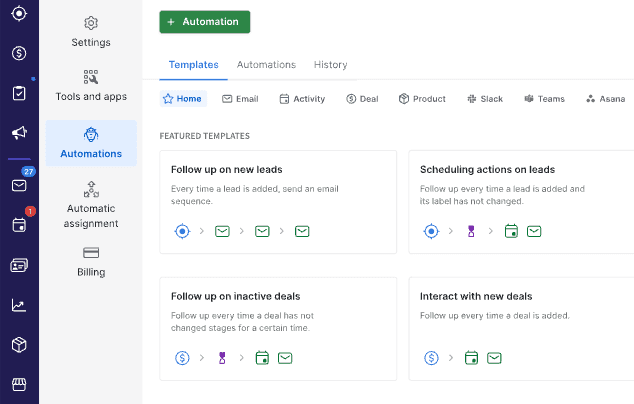This screenshot has width=634, height=404.
Task: Open Deals via the dollar sidebar icon
Action: coord(19,53)
